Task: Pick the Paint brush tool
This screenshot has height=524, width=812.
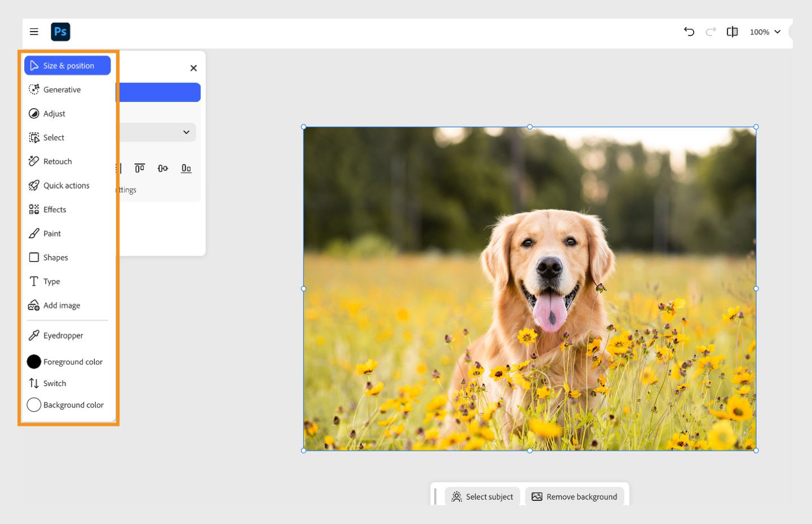Action: point(52,233)
